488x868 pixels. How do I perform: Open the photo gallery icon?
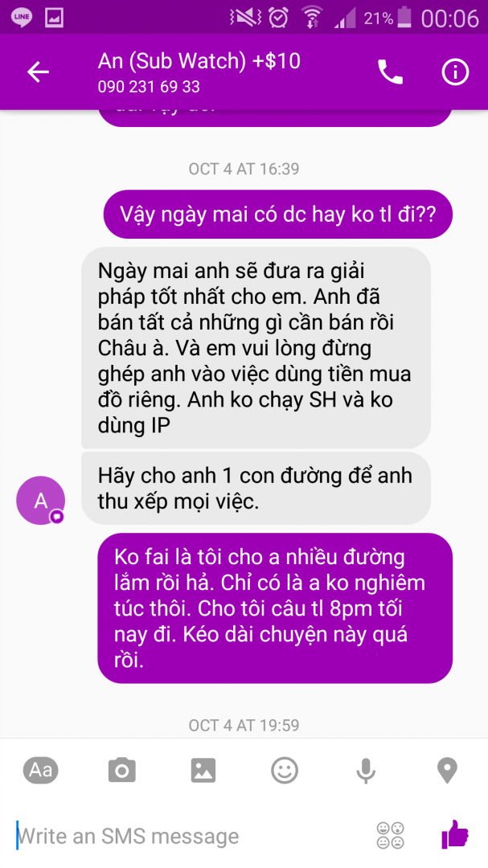[x=203, y=770]
